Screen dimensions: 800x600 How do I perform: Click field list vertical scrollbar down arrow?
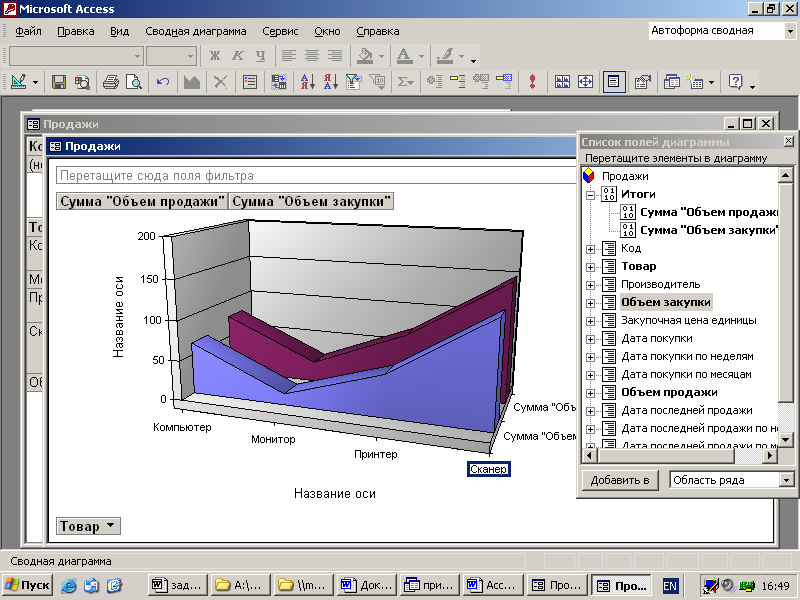[785, 439]
